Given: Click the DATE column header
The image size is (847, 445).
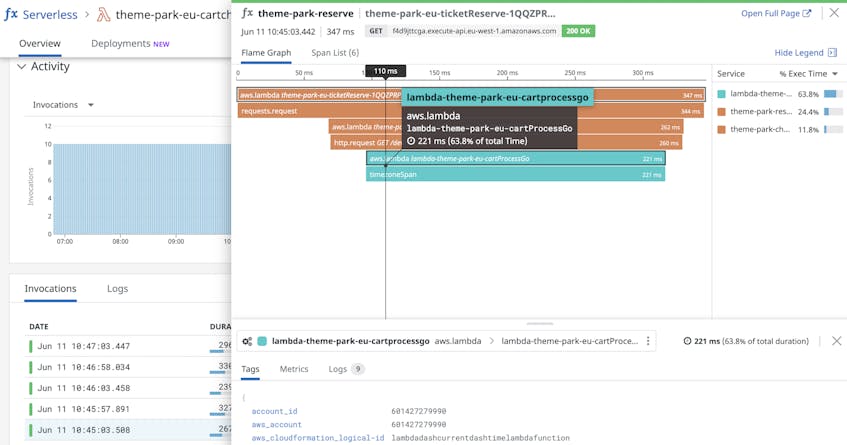Looking at the screenshot, I should point(39,326).
